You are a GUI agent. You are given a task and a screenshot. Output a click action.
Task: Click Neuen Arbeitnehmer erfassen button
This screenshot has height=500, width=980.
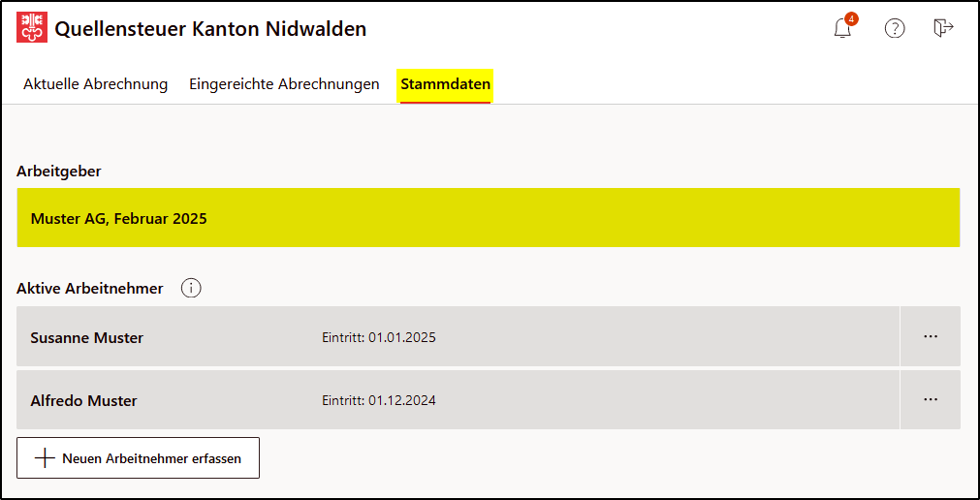click(x=138, y=458)
